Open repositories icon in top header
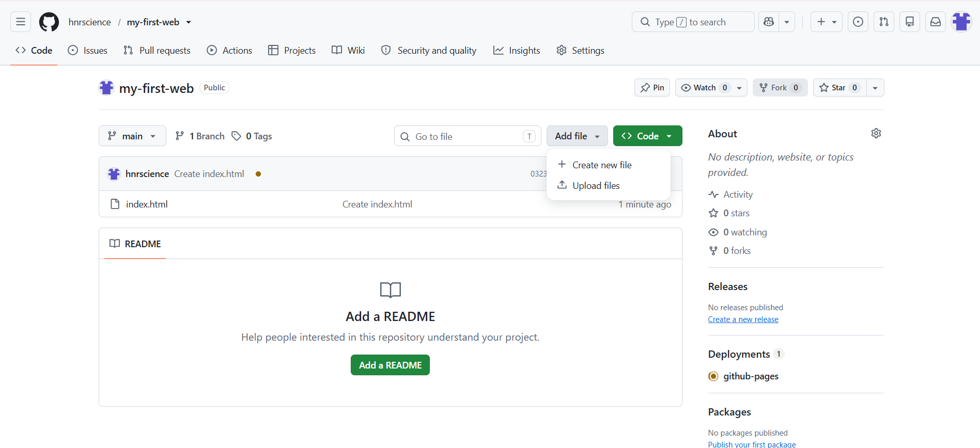Screen dimensions: 980x448 pyautogui.click(x=910, y=22)
